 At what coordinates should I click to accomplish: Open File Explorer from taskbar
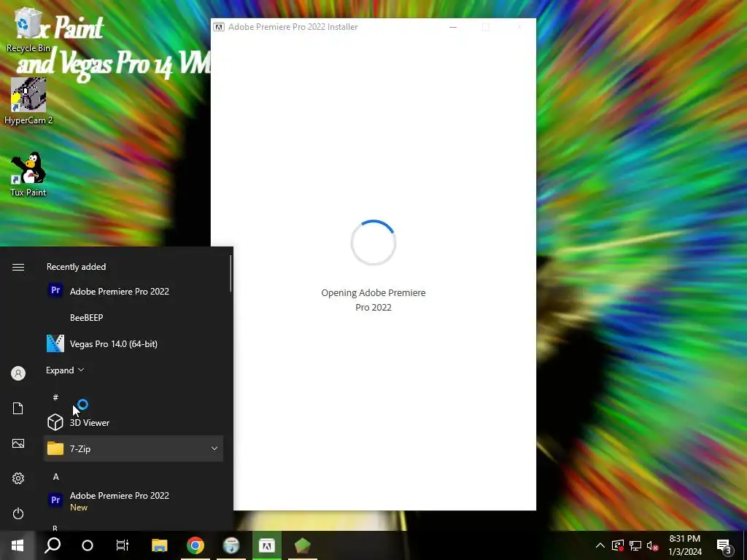coord(160,545)
